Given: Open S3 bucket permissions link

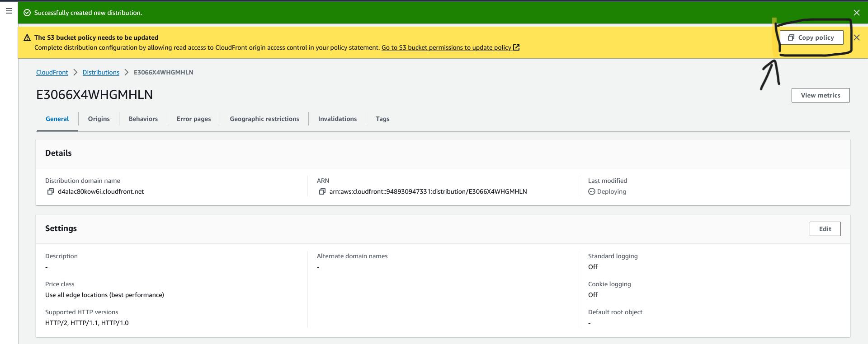Looking at the screenshot, I should point(450,47).
